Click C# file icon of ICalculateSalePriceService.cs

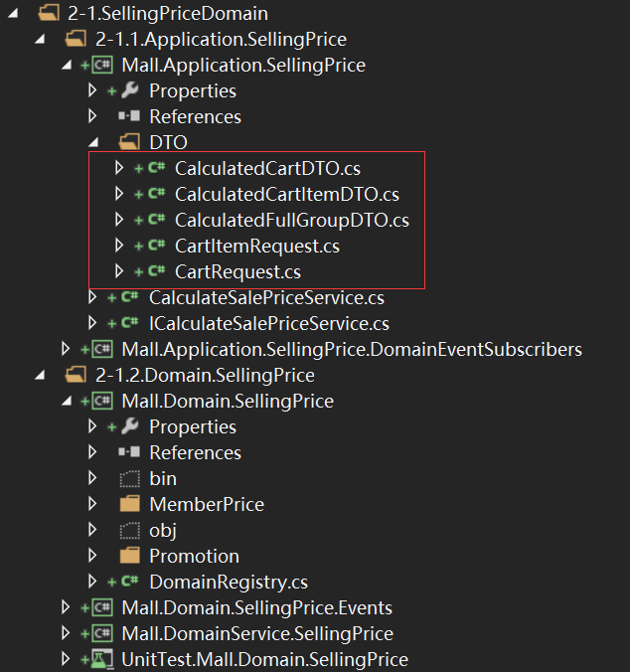(x=130, y=322)
